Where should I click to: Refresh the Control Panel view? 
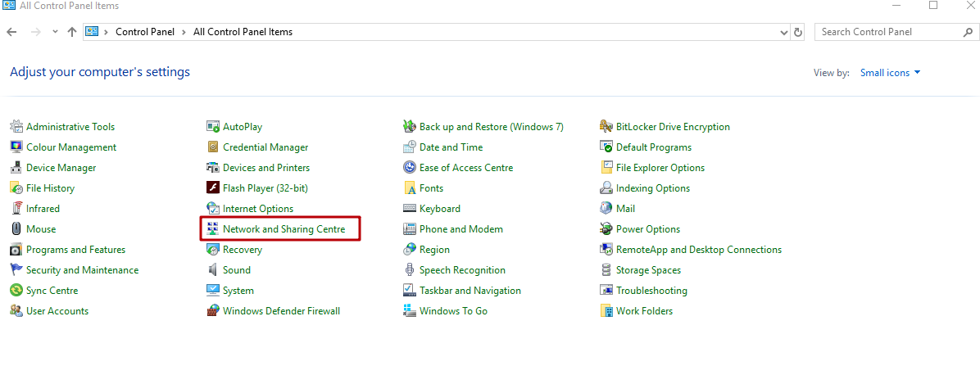click(x=798, y=32)
